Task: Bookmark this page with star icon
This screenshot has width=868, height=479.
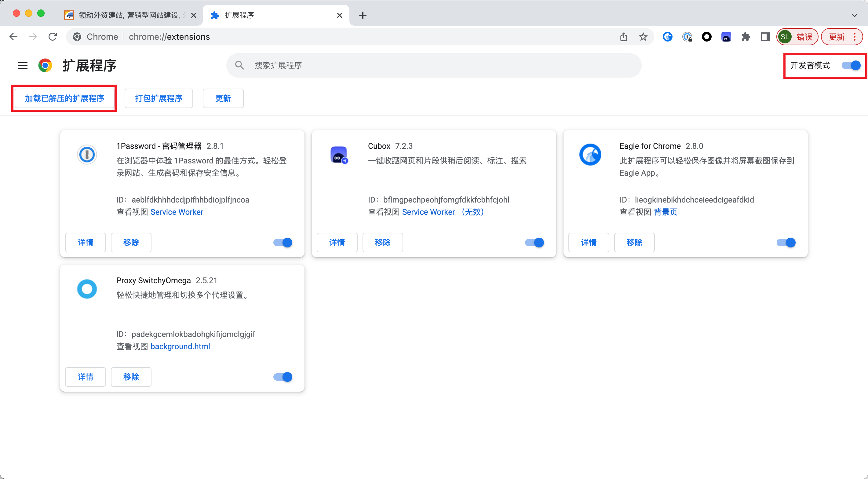Action: [x=643, y=37]
